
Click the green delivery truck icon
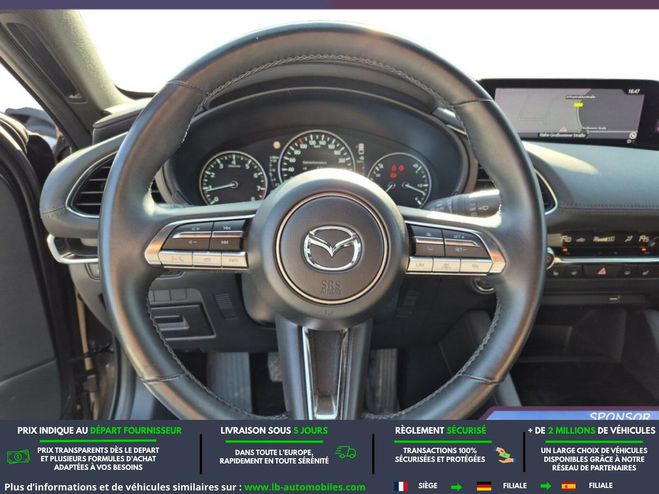(x=346, y=452)
